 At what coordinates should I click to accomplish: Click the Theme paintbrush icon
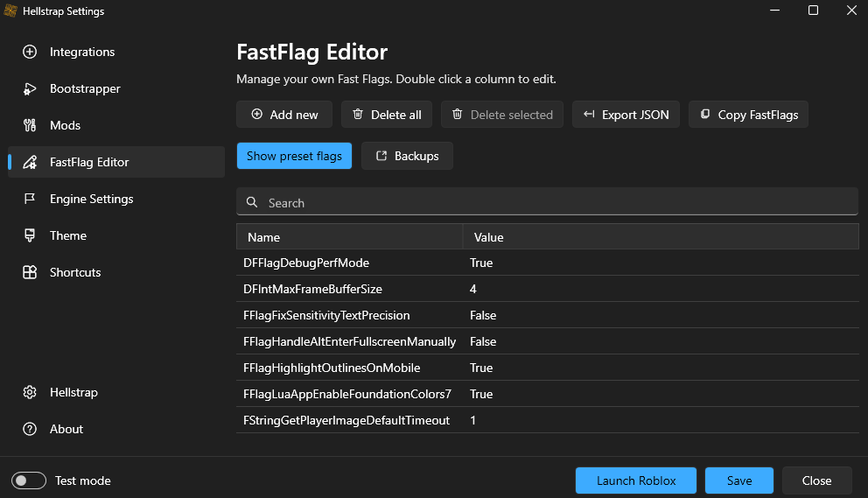[30, 235]
